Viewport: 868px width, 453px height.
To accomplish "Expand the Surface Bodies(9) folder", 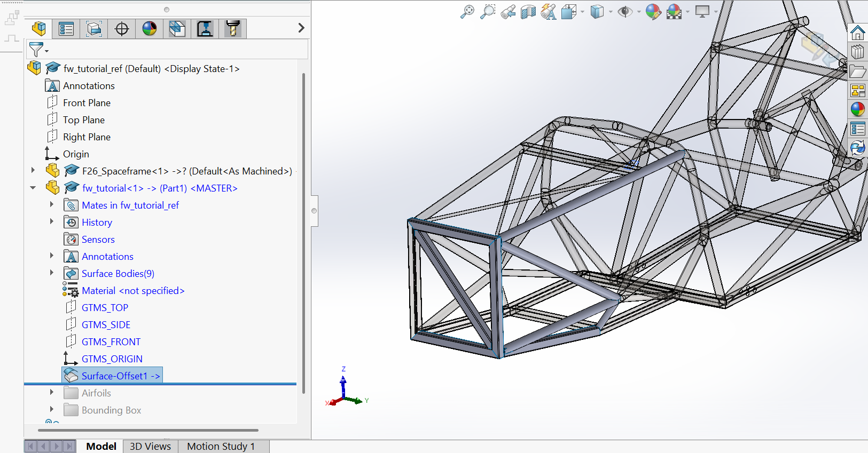I will pyautogui.click(x=52, y=273).
